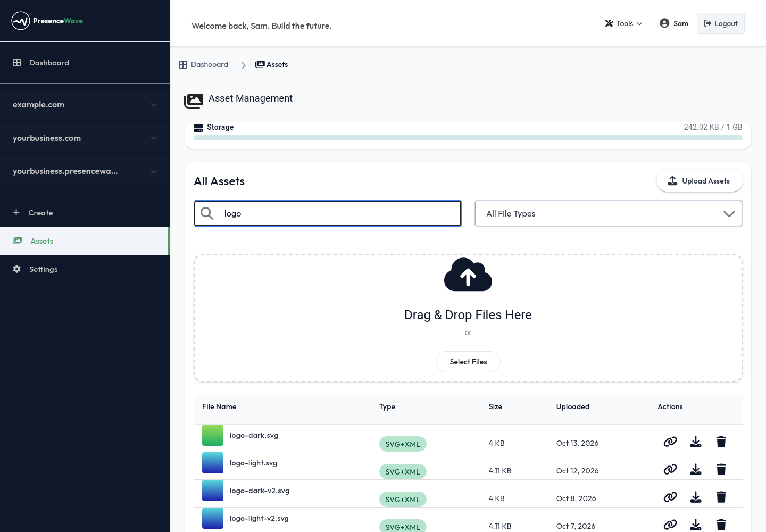Screen dimensions: 766x532
Task: Expand the example.com site menu
Action: click(85, 105)
